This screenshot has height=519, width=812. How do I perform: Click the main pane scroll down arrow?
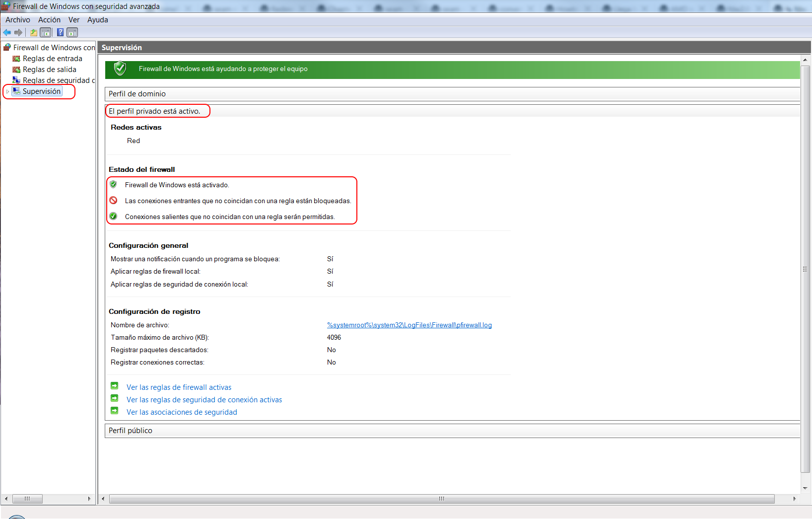(805, 488)
